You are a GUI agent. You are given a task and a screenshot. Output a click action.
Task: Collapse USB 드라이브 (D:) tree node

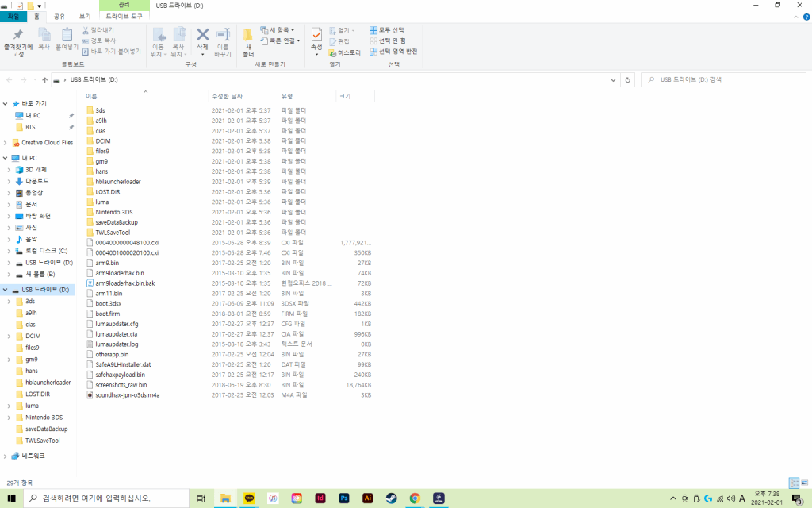click(6, 290)
